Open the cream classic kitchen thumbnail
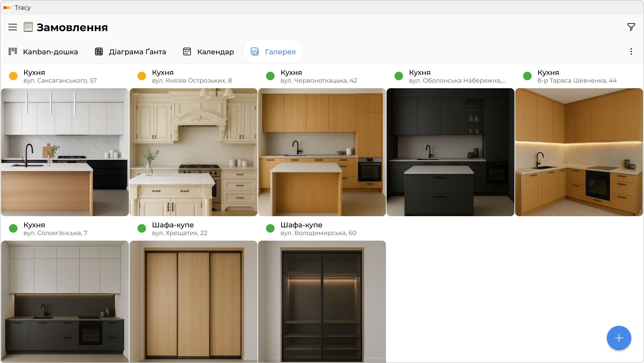The height and width of the screenshot is (363, 644). 193,152
